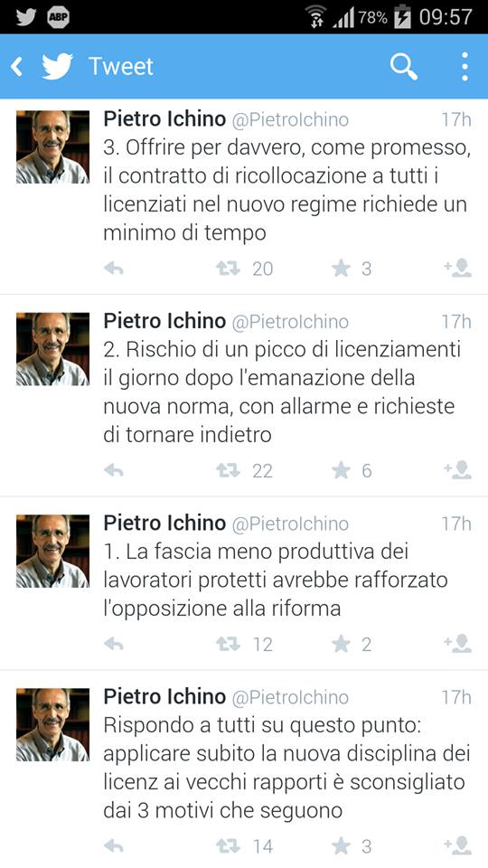
Task: Follow user from first tweet's add-person icon
Action: (x=457, y=269)
